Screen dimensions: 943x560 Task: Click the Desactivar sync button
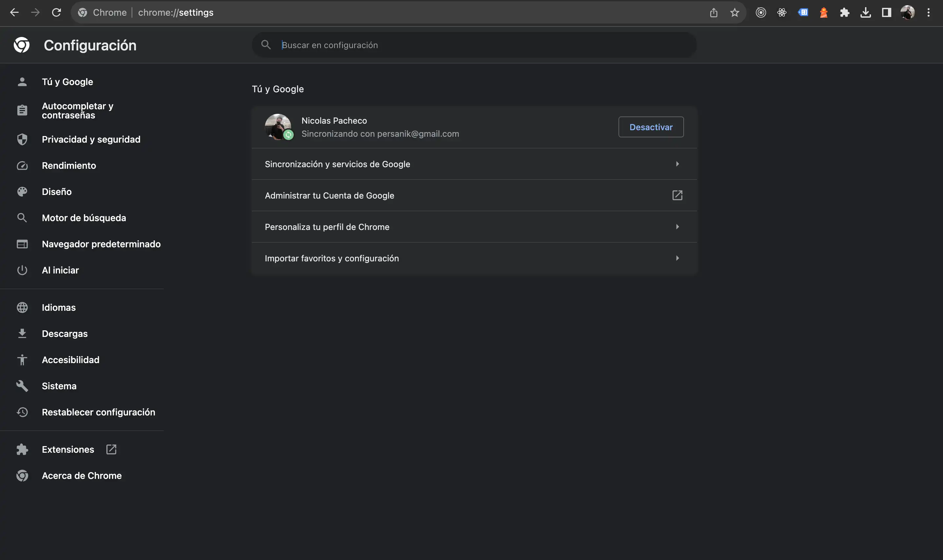click(651, 127)
